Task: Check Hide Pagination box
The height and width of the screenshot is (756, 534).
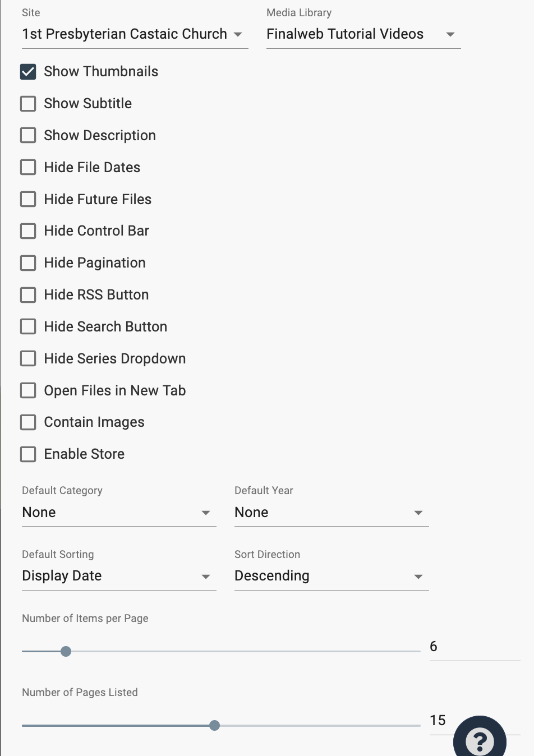Action: pyautogui.click(x=28, y=263)
